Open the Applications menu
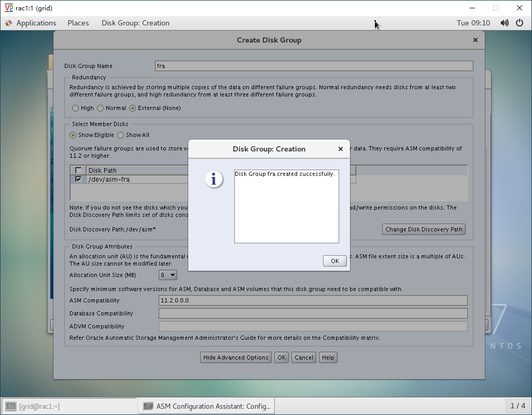This screenshot has height=415, width=532. [36, 23]
